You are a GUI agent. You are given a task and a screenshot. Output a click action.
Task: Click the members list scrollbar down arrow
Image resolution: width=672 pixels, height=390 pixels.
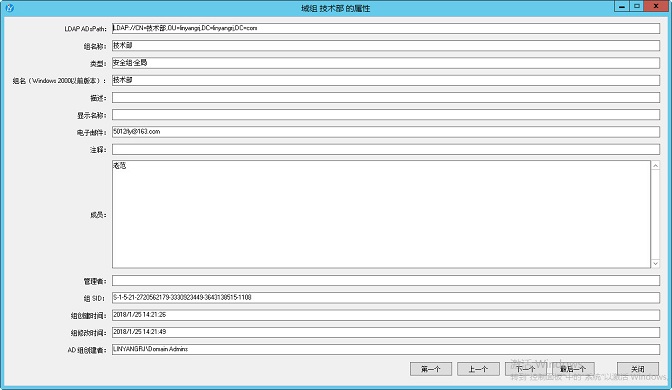(655, 264)
